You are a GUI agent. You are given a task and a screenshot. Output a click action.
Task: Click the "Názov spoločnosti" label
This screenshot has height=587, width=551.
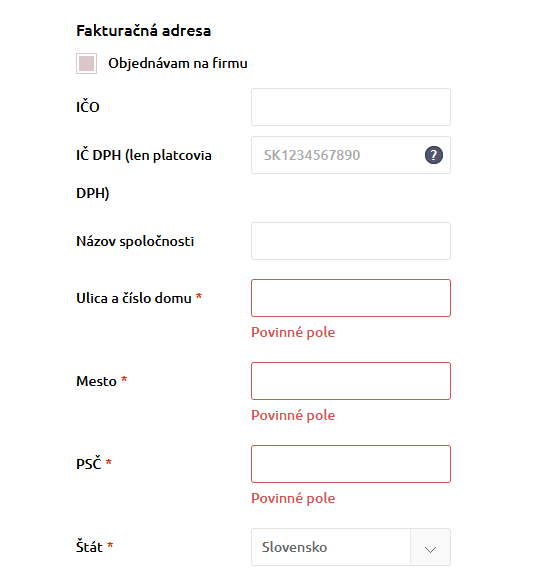(x=135, y=241)
